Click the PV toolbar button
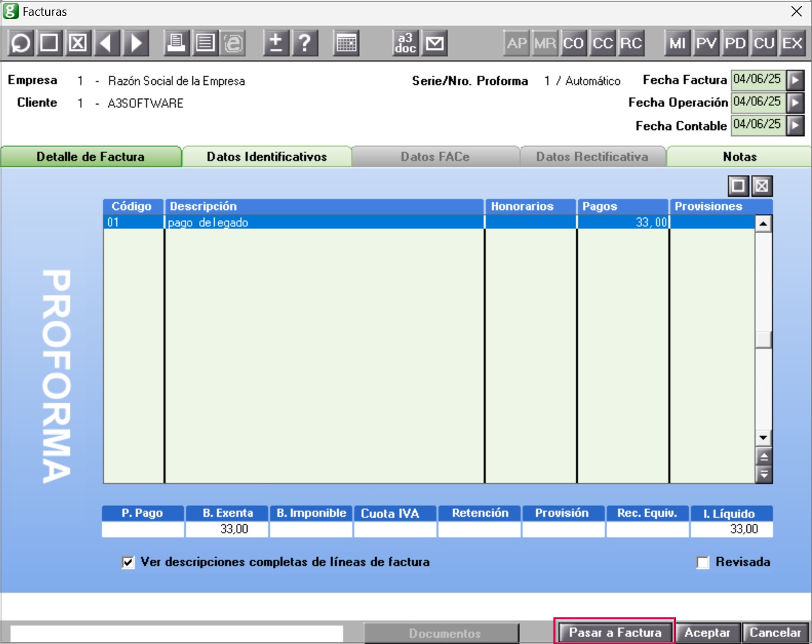The width and height of the screenshot is (812, 644). click(707, 43)
